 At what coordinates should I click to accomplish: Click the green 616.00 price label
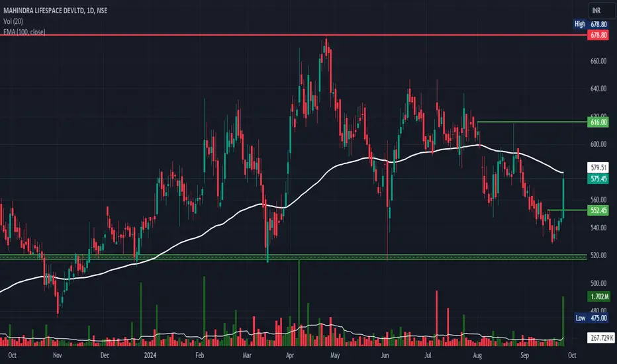598,122
